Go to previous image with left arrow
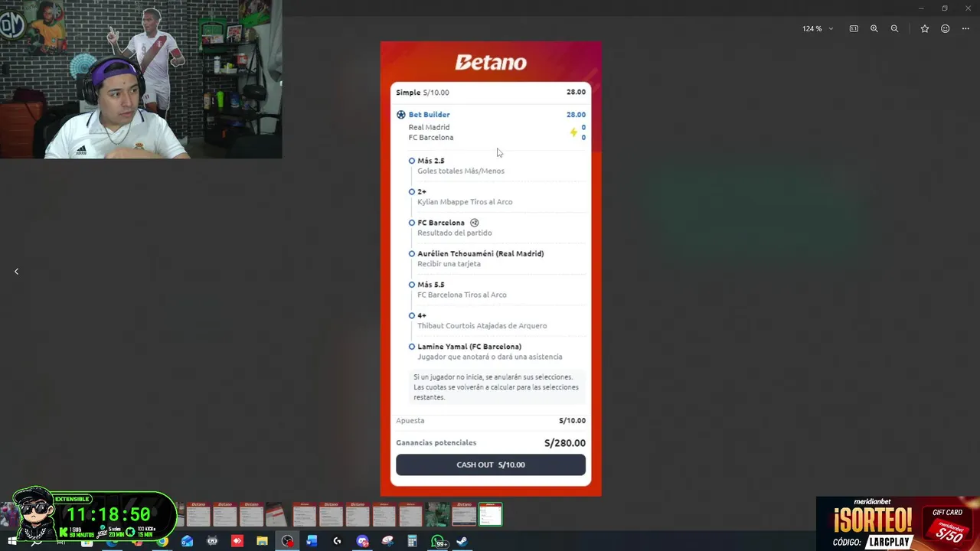This screenshot has width=980, height=551. coord(16,271)
